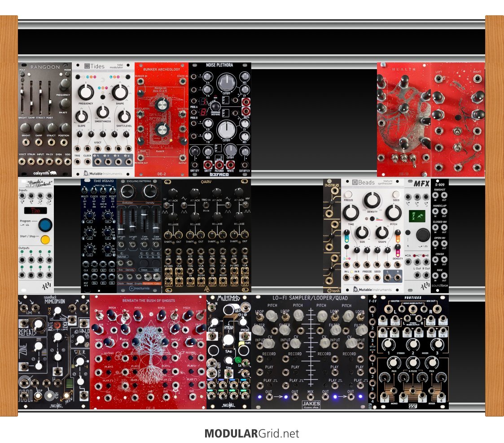Click the Beads TIME knob
The image size is (504, 443).
(x=351, y=212)
